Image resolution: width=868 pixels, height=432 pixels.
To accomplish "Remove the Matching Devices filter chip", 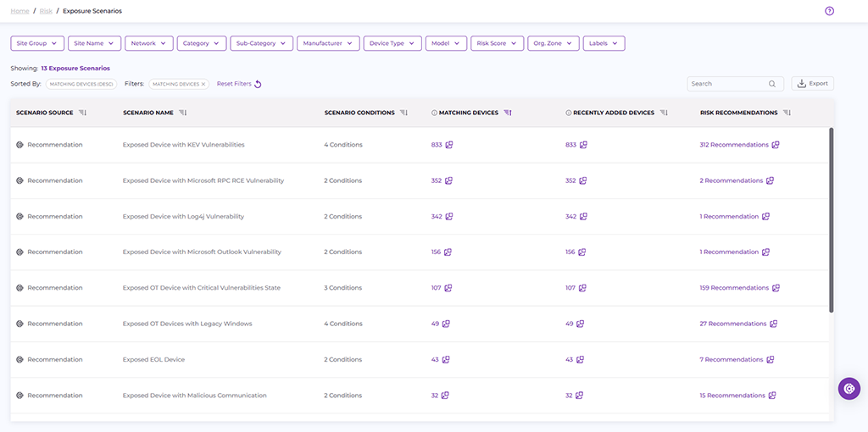I will tap(203, 84).
